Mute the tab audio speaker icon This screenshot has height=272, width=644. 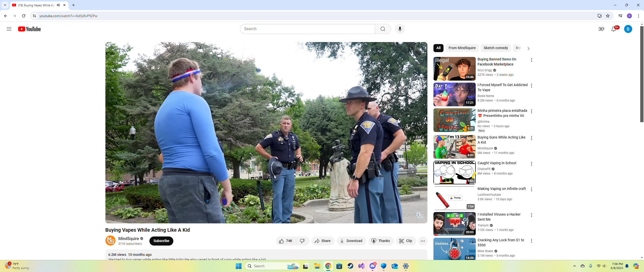click(x=58, y=5)
